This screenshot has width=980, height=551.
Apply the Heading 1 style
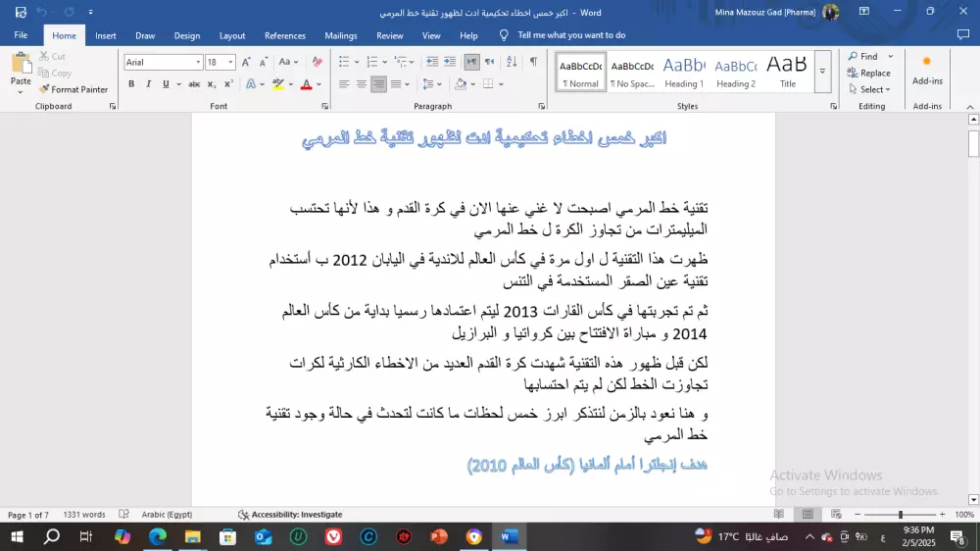pyautogui.click(x=684, y=72)
